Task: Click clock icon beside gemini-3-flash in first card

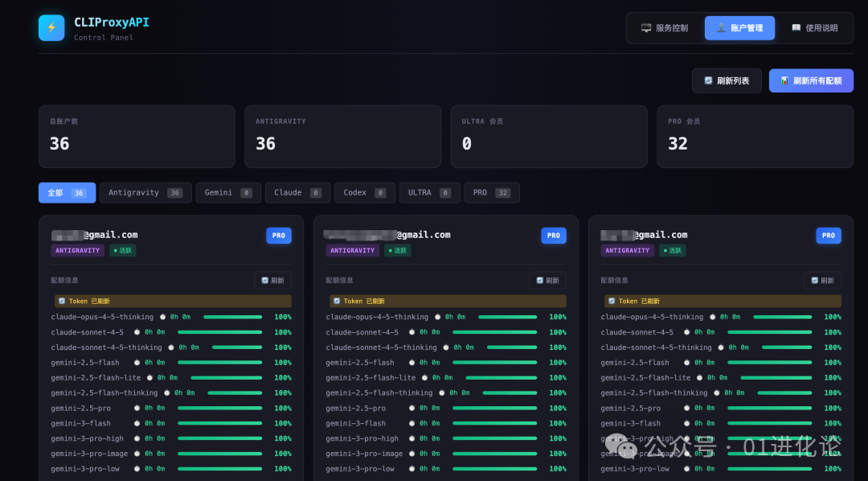Action: [137, 423]
